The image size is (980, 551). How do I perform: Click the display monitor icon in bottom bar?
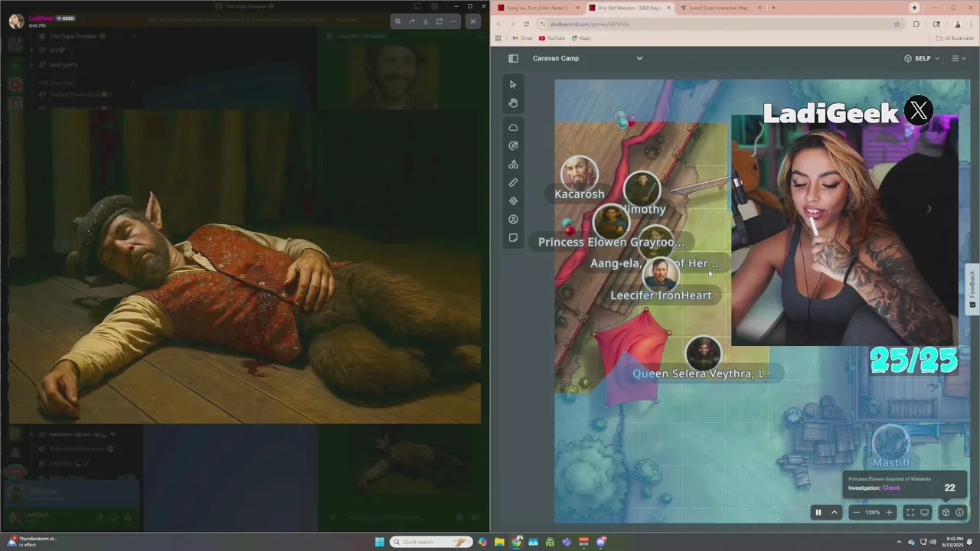click(x=924, y=513)
